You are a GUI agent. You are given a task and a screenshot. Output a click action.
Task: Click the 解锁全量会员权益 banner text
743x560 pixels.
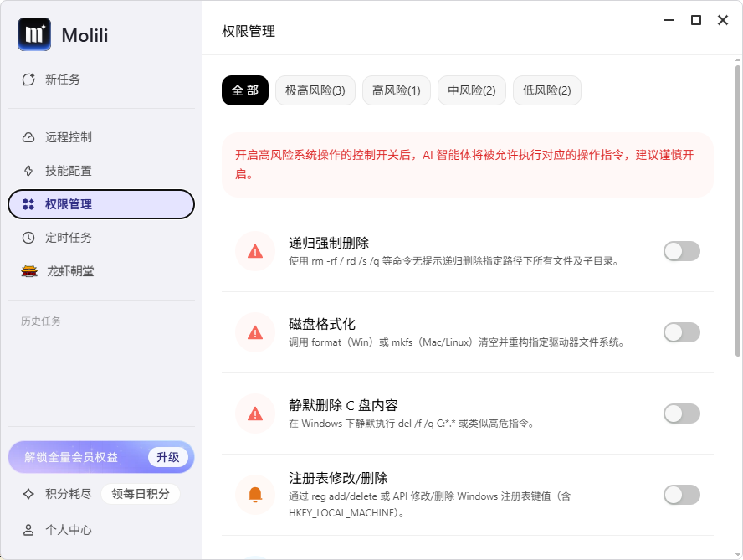coord(71,457)
